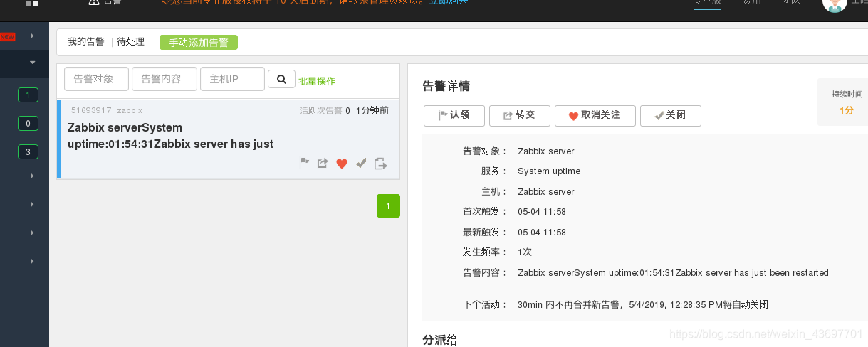Select the sidebar badge showing 1
The width and height of the screenshot is (868, 347).
[28, 95]
